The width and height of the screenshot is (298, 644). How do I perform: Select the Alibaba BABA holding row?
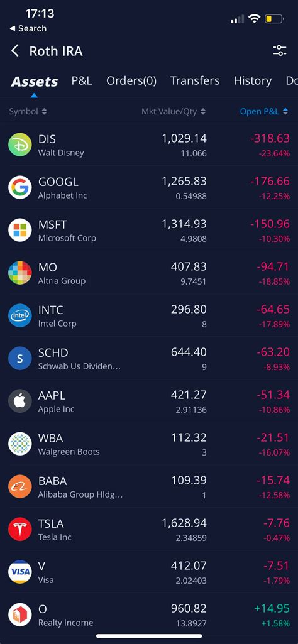[149, 486]
